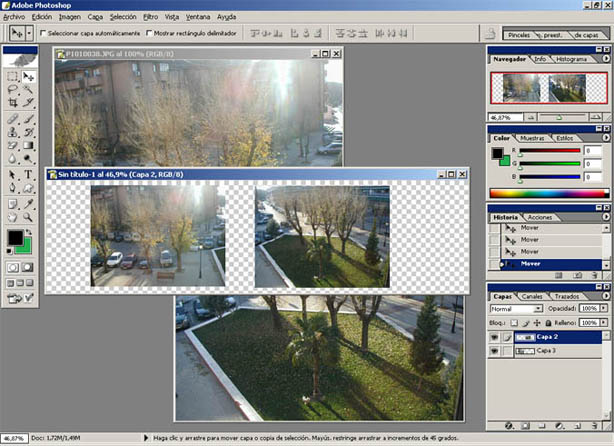Hide Capa 2 layer eye icon

[495, 337]
